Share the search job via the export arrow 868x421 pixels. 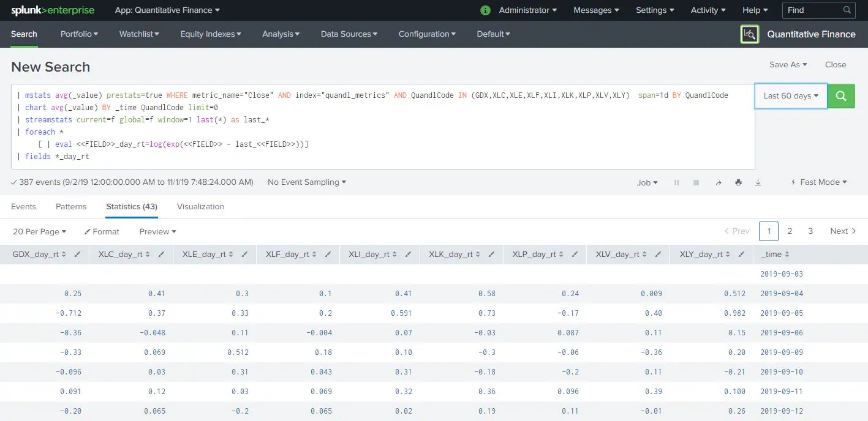pyautogui.click(x=718, y=182)
